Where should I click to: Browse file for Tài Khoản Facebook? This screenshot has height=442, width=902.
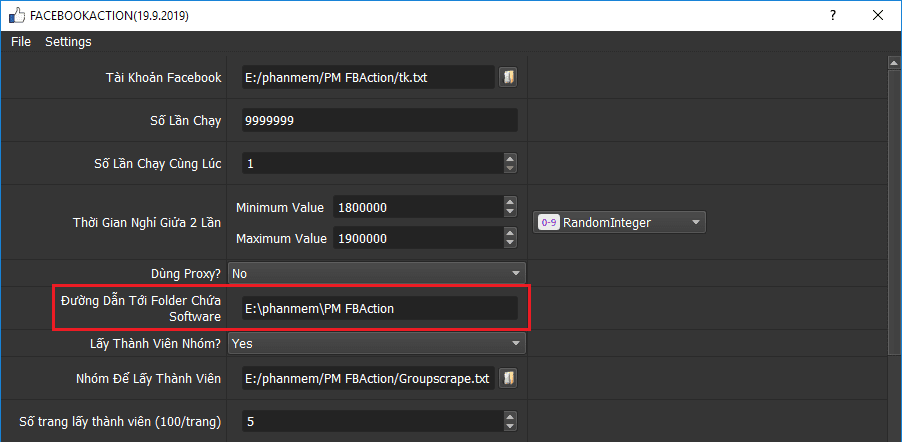pos(508,77)
